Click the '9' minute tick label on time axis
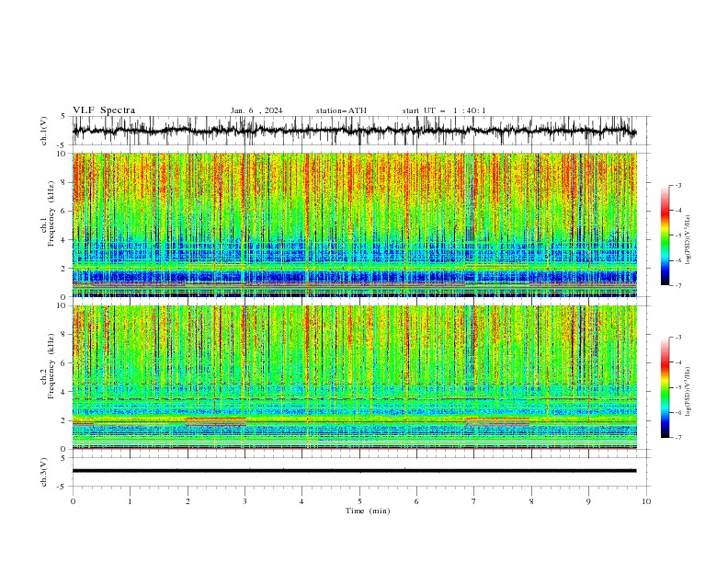This screenshot has width=728, height=563. pos(588,501)
